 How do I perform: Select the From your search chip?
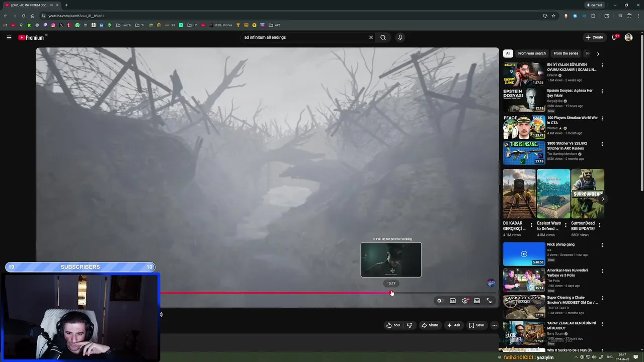pyautogui.click(x=532, y=53)
